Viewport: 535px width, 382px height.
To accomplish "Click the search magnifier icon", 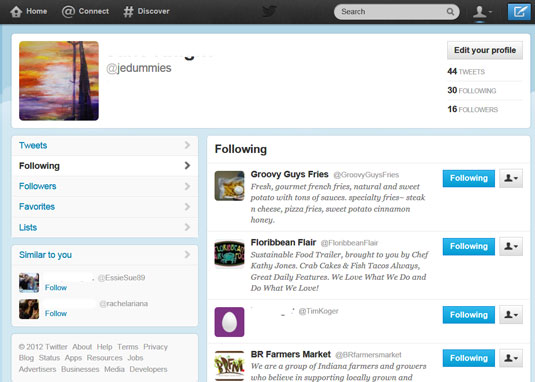I will (450, 12).
